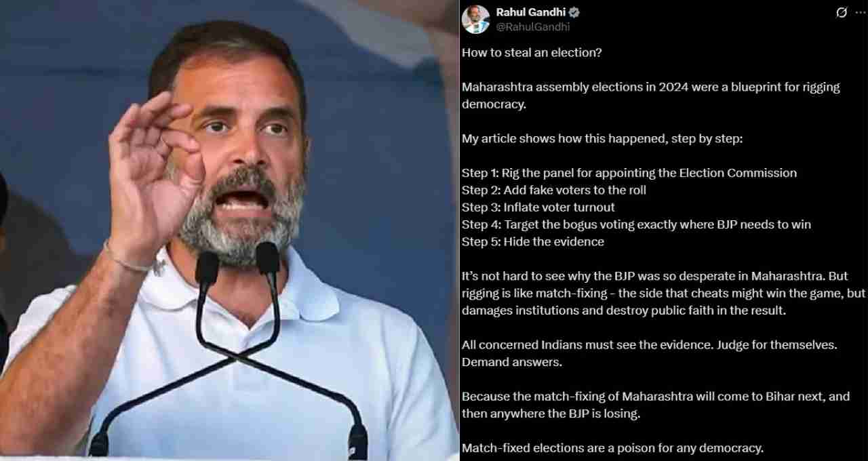Image resolution: width=868 pixels, height=461 pixels.
Task: Click the 'Maharashtra assembly elections in 2024' sentence
Action: (651, 96)
